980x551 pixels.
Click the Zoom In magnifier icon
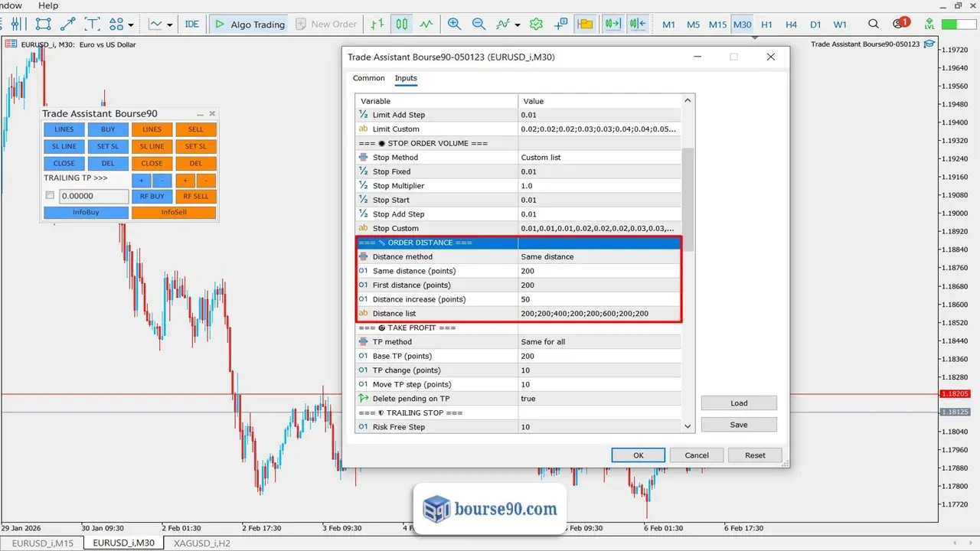tap(454, 24)
